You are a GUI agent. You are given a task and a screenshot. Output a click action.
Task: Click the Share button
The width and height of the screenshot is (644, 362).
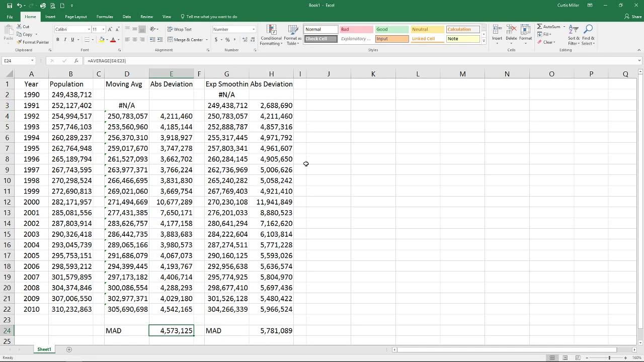632,17
